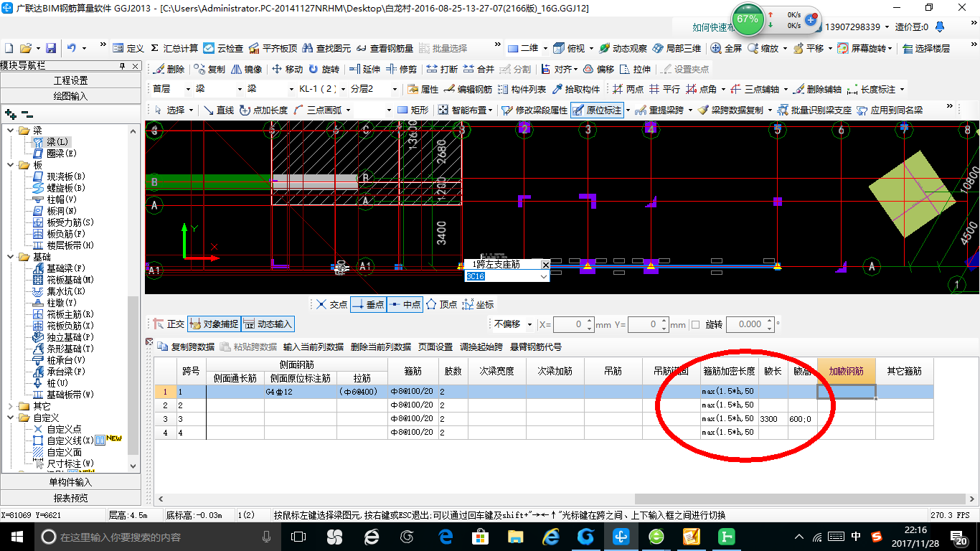Click the Undo arrow icon

(x=72, y=48)
